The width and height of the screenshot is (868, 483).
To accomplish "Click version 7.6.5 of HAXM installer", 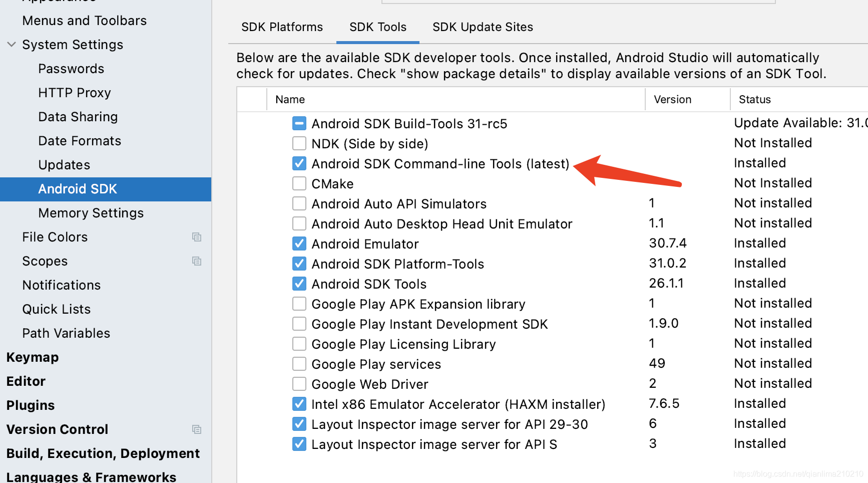I will tap(664, 403).
